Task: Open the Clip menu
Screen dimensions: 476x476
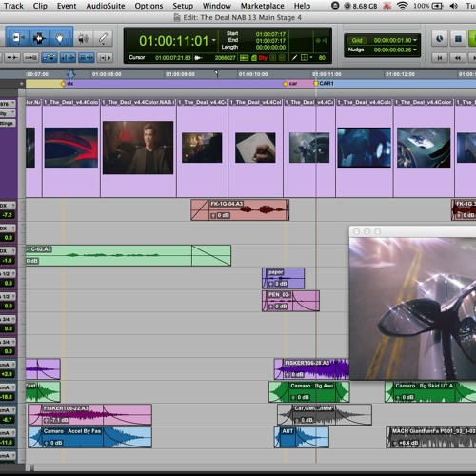Action: point(40,6)
